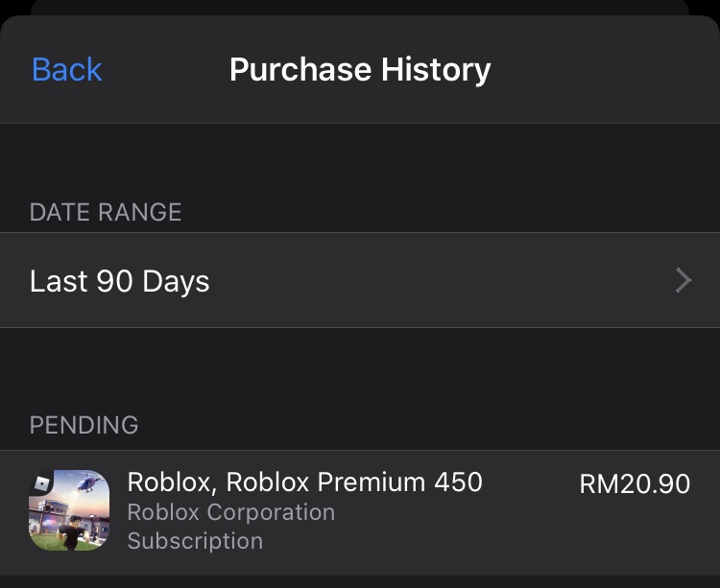
Task: Click the DATE RANGE section header
Action: (106, 212)
